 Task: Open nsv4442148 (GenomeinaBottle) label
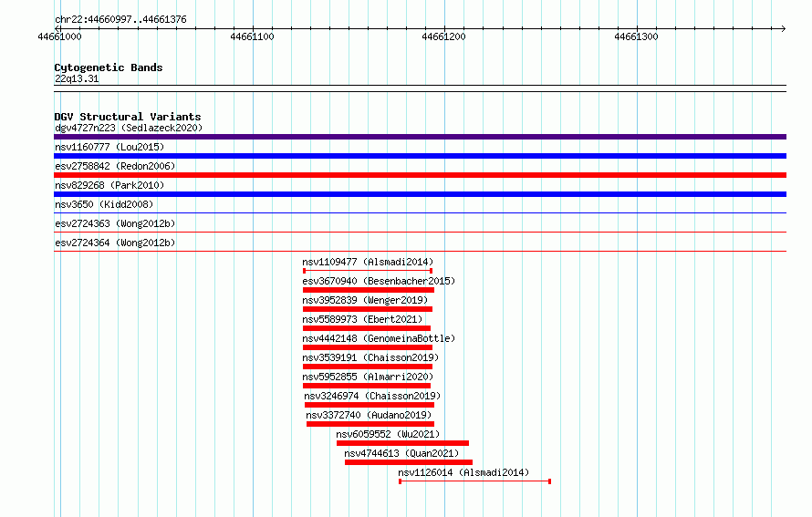click(x=379, y=338)
